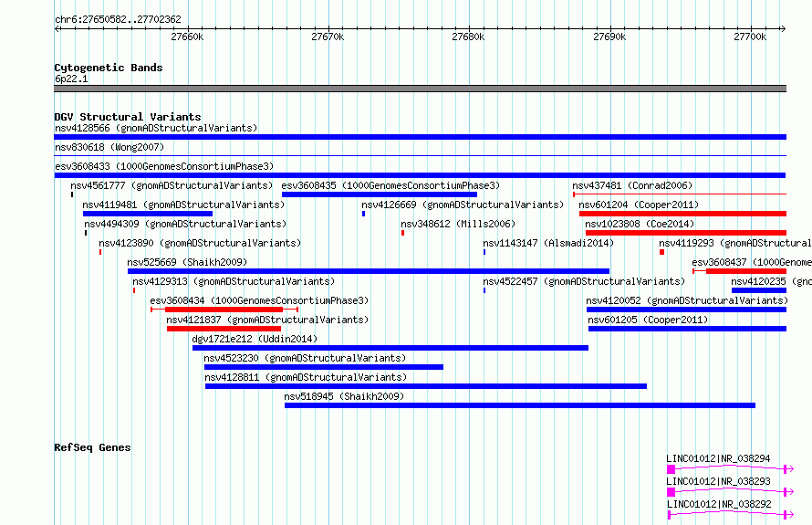Select the nsv4121837 red variant bar
The width and height of the screenshot is (812, 525).
(224, 329)
